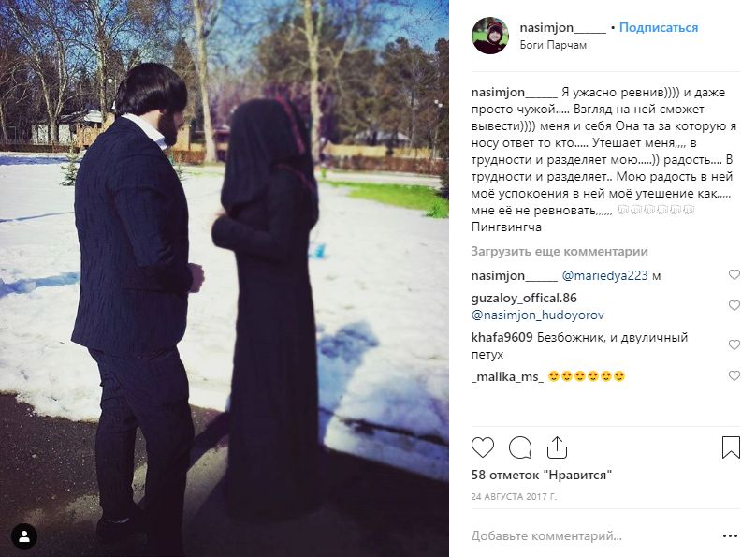Open the Боги Парчам location link
The width and height of the screenshot is (756, 557).
point(553,45)
